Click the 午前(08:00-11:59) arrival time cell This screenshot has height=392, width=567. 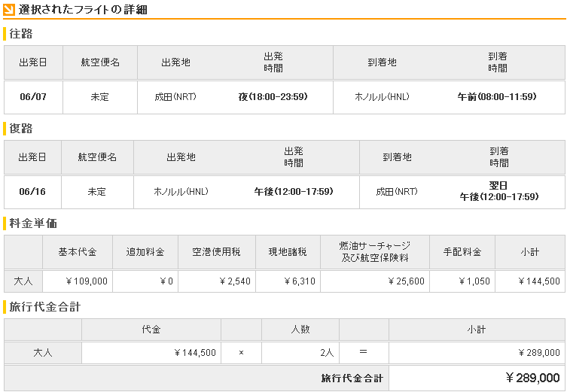pos(497,97)
